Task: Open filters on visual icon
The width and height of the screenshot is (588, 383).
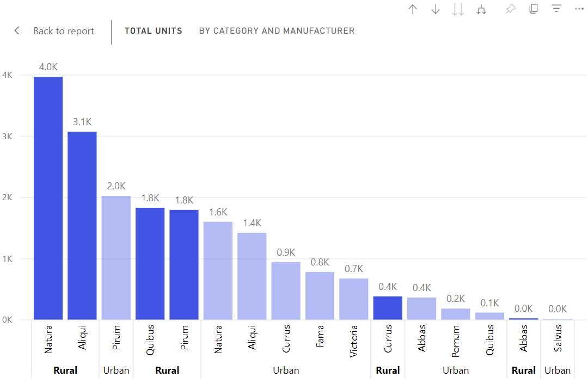Action: point(556,8)
